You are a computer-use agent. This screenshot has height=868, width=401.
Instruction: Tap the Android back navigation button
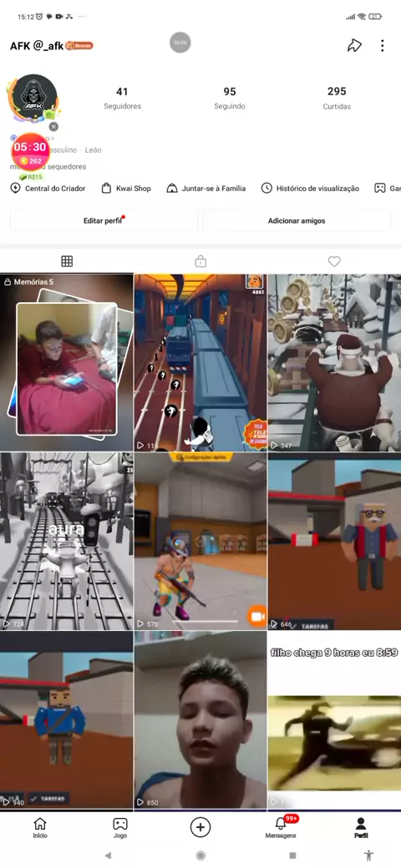click(108, 855)
